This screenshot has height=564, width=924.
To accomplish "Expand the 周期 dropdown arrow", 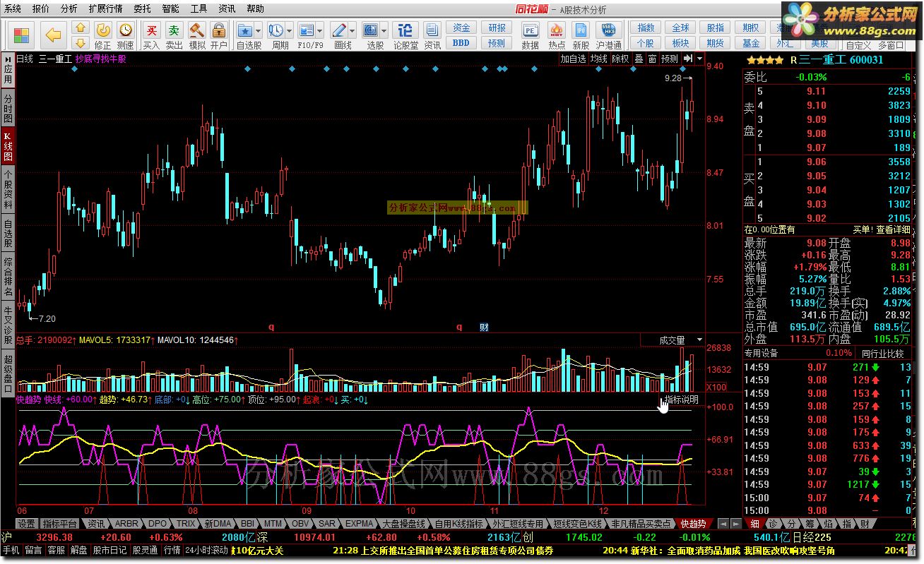I will pyautogui.click(x=290, y=30).
